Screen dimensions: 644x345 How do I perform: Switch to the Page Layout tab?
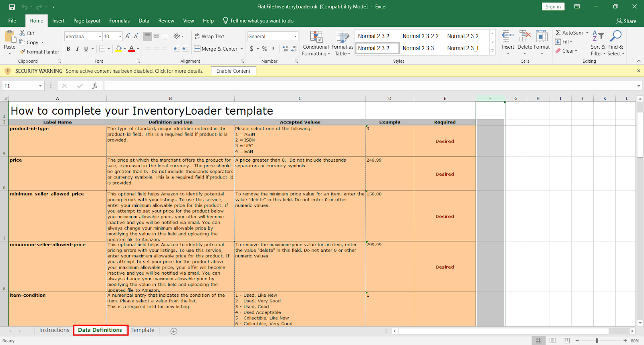tap(87, 21)
